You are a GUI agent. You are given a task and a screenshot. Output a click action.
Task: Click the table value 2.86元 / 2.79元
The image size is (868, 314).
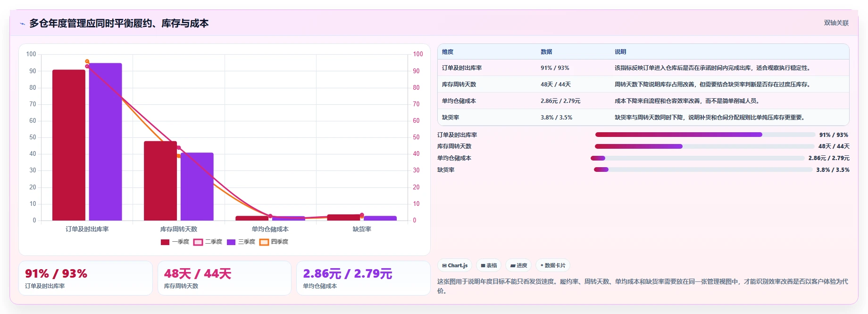tap(560, 101)
